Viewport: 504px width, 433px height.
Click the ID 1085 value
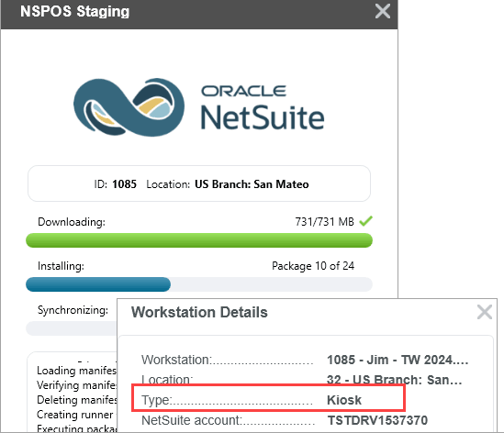(x=124, y=184)
